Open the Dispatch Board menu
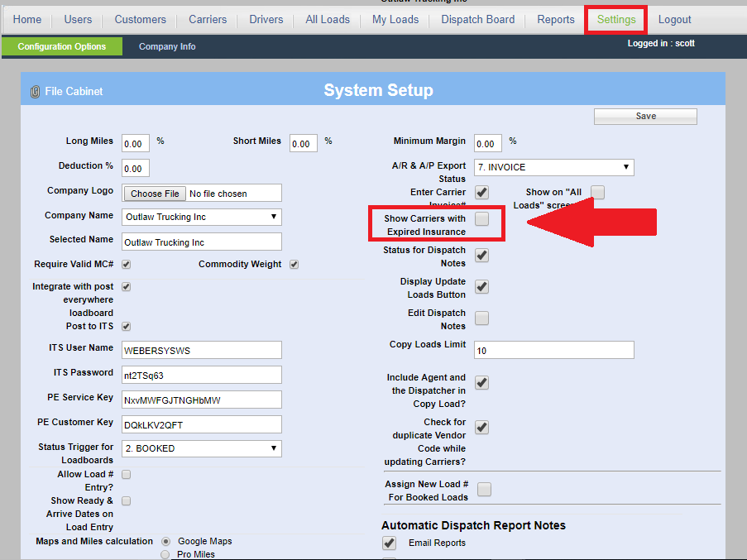The image size is (747, 560). (x=477, y=20)
